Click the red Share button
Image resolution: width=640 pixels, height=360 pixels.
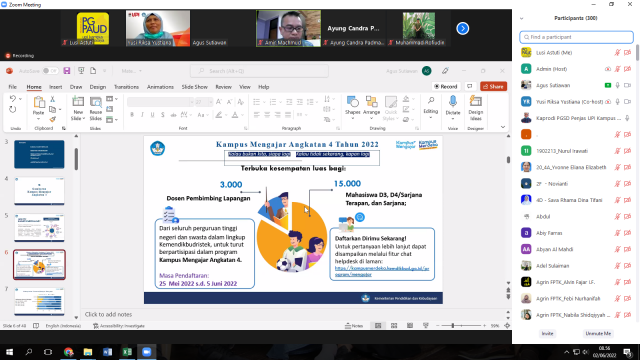493,87
